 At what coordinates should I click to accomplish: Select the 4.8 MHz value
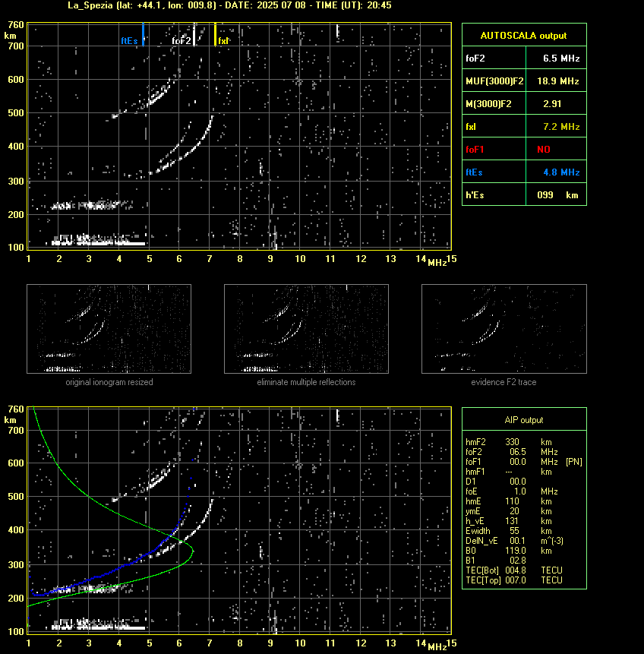click(561, 172)
